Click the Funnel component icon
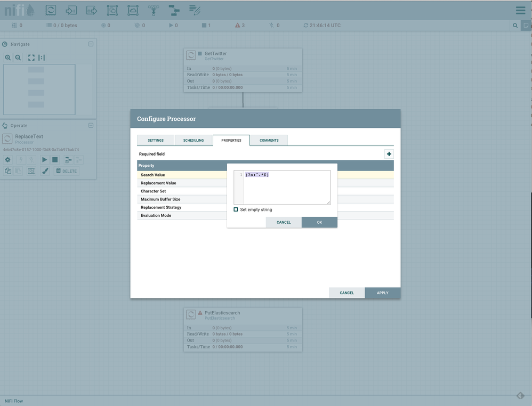This screenshot has width=532, height=406. pos(154,10)
